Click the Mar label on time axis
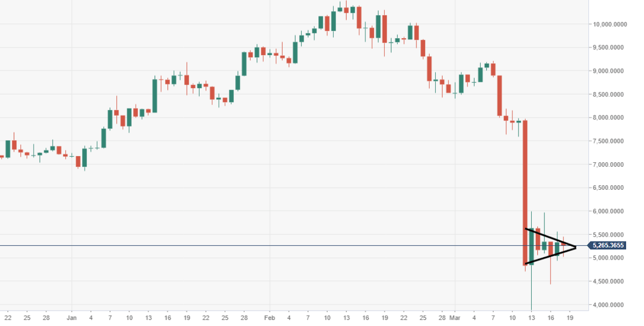Screen dimensions: 644x326 (455, 317)
